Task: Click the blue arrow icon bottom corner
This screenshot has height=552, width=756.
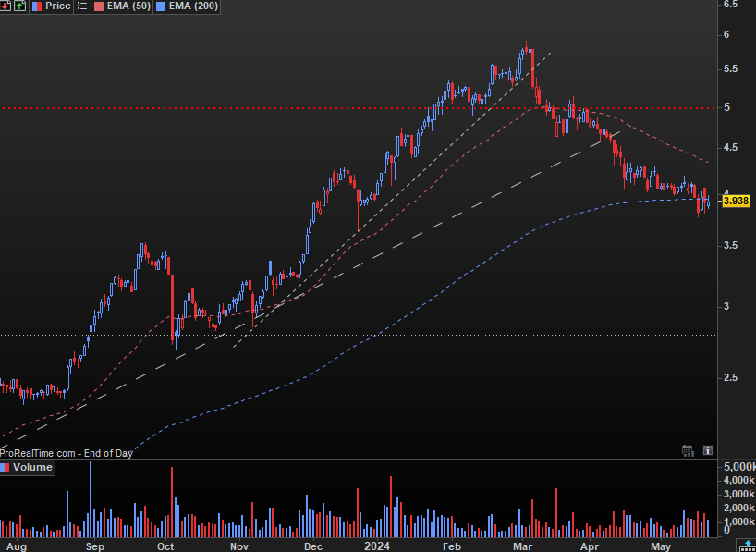Action: tap(748, 546)
